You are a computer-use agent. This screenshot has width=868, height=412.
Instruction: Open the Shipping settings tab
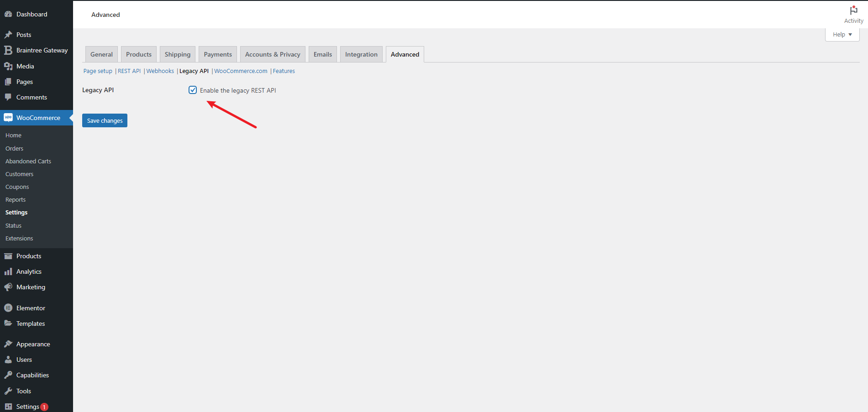coord(178,54)
